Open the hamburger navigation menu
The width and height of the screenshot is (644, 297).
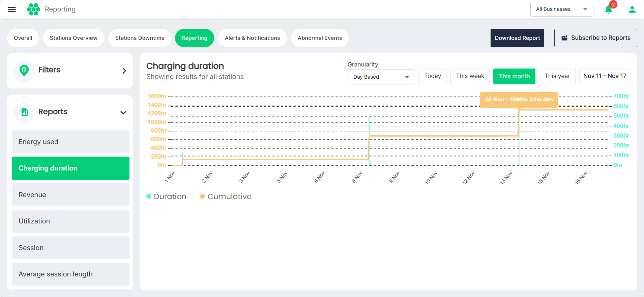click(x=12, y=9)
